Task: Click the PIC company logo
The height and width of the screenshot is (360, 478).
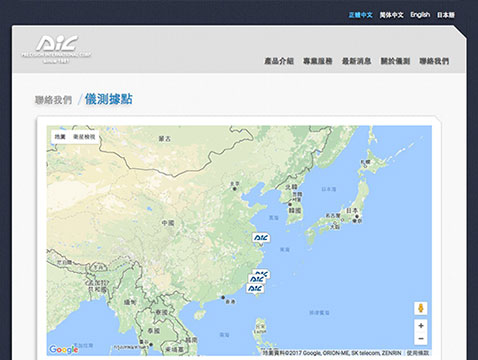Action: coord(56,49)
